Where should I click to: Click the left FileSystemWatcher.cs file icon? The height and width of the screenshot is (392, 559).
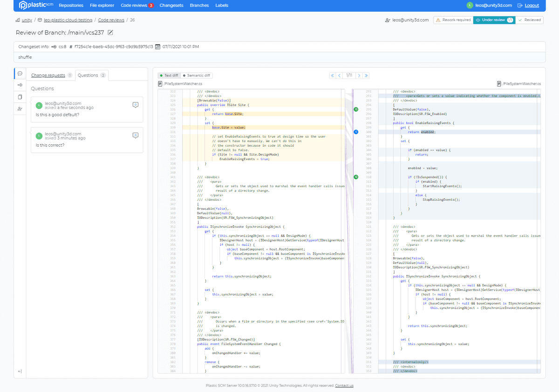pyautogui.click(x=160, y=84)
